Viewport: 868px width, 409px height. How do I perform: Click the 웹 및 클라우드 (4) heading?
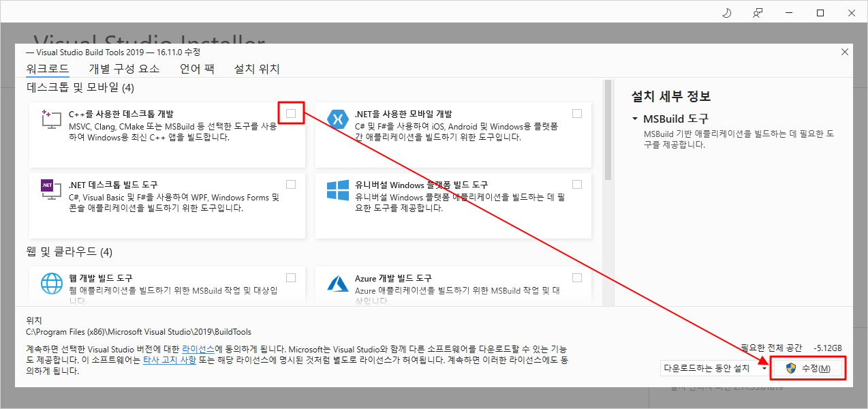(69, 252)
